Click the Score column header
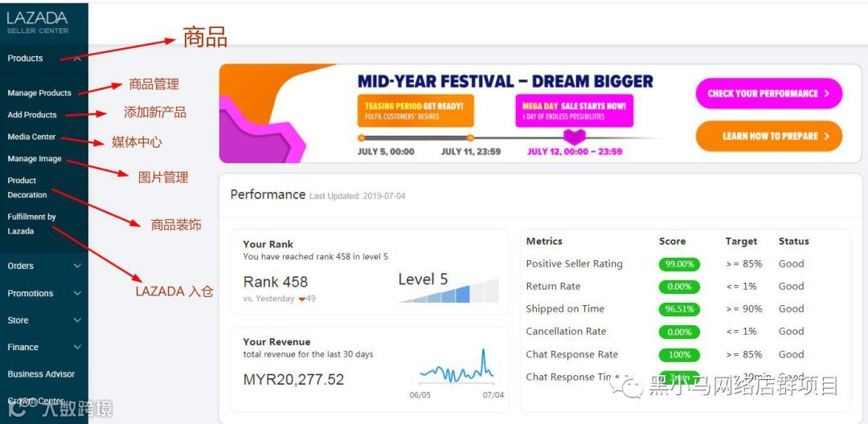Image resolution: width=868 pixels, height=424 pixels. click(672, 241)
